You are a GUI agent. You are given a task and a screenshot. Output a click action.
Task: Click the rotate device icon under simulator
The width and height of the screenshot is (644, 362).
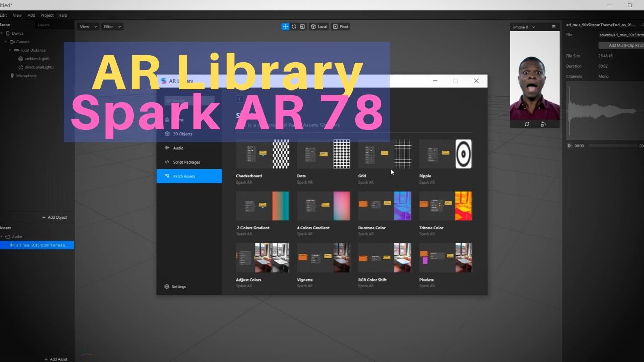tap(543, 124)
